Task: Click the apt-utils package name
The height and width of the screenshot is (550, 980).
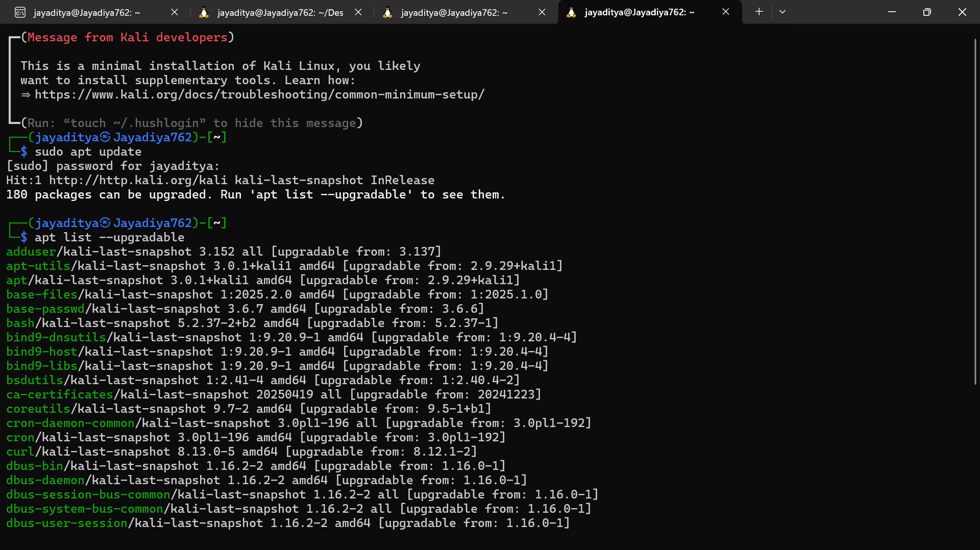Action: 38,266
